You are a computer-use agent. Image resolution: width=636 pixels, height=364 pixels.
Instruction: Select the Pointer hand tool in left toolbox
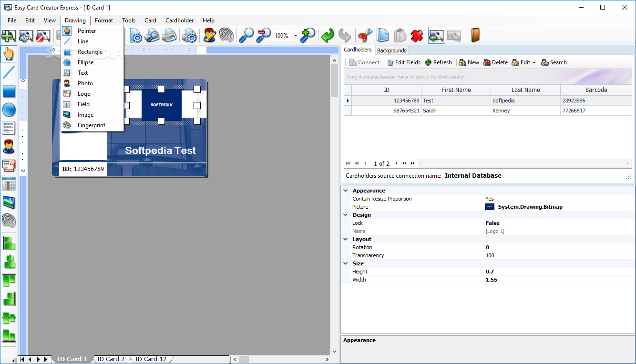pyautogui.click(x=9, y=54)
